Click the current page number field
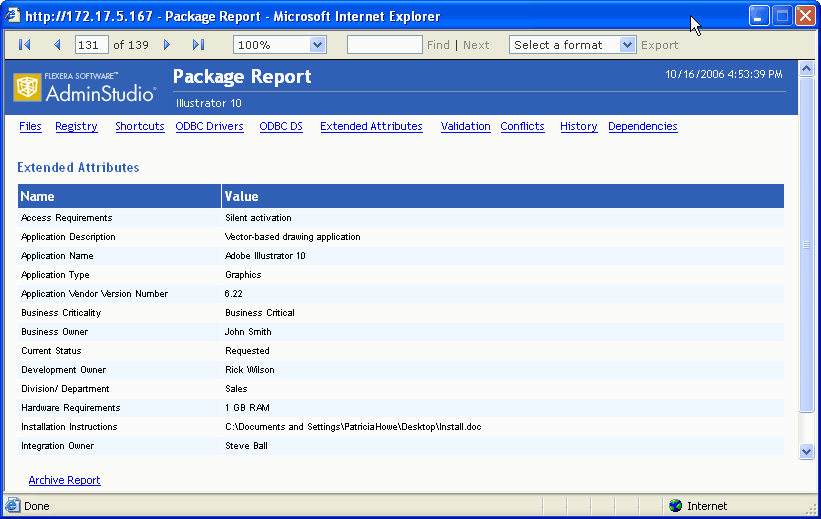The height and width of the screenshot is (519, 821). point(91,45)
